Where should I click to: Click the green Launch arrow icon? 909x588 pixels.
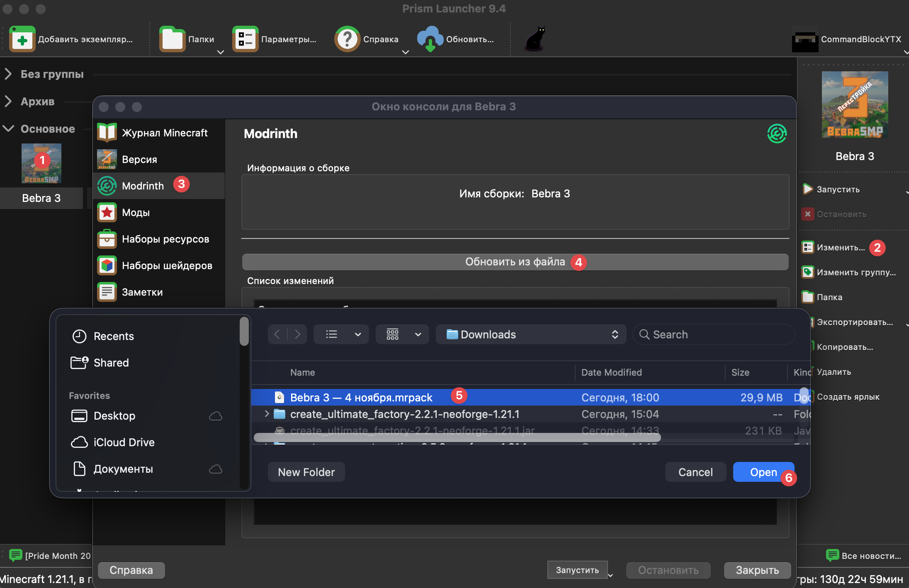click(x=807, y=189)
